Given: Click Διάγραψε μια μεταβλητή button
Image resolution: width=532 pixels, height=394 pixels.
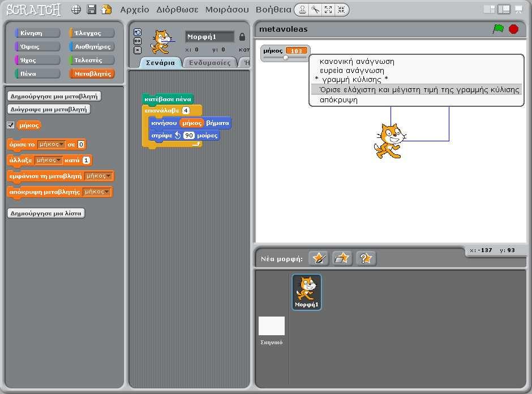Looking at the screenshot, I should click(x=49, y=110).
